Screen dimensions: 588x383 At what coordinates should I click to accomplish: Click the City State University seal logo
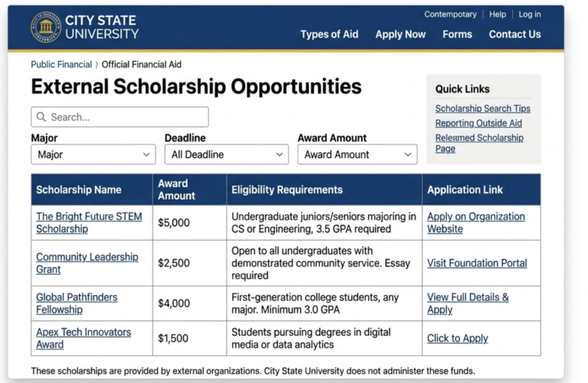point(46,27)
